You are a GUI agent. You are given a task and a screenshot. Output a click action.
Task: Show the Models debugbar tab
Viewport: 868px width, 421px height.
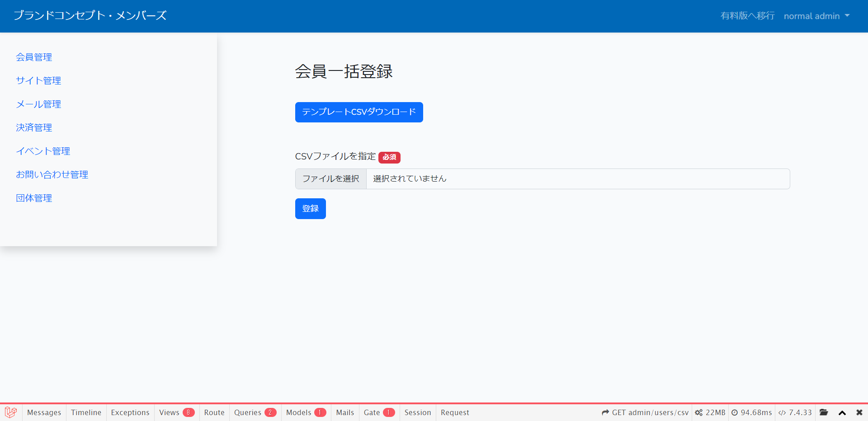(306, 412)
